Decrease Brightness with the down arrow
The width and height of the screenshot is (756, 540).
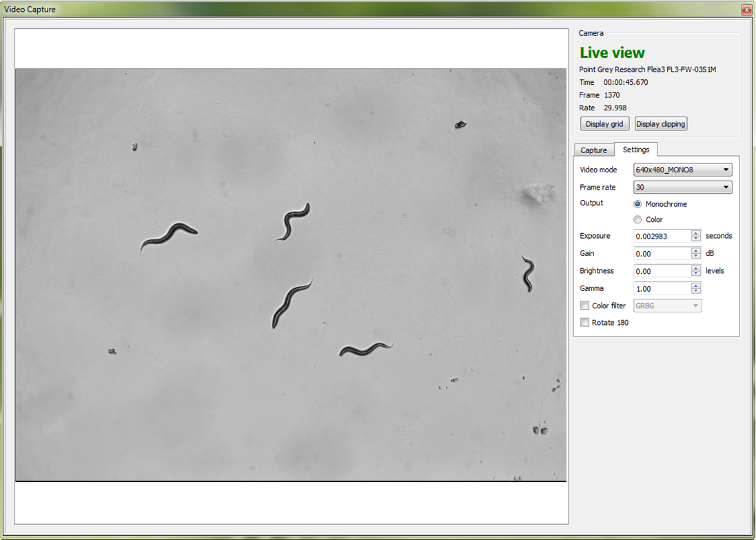[696, 274]
